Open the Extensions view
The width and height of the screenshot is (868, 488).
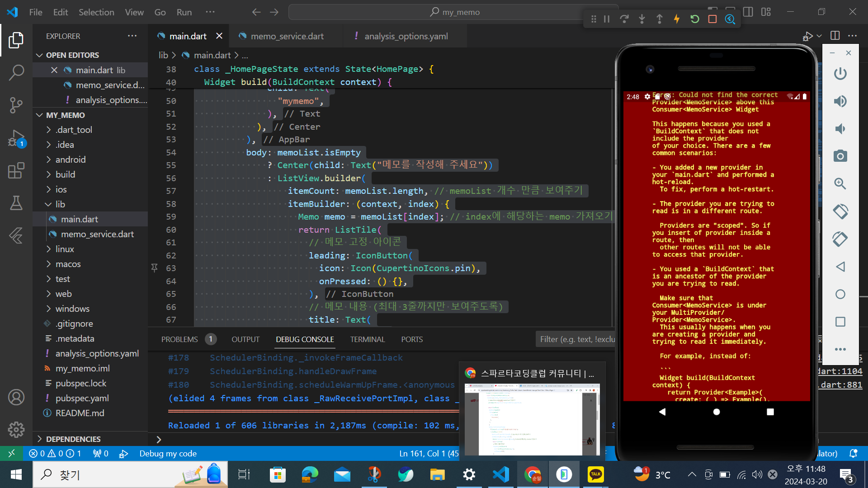click(x=16, y=171)
